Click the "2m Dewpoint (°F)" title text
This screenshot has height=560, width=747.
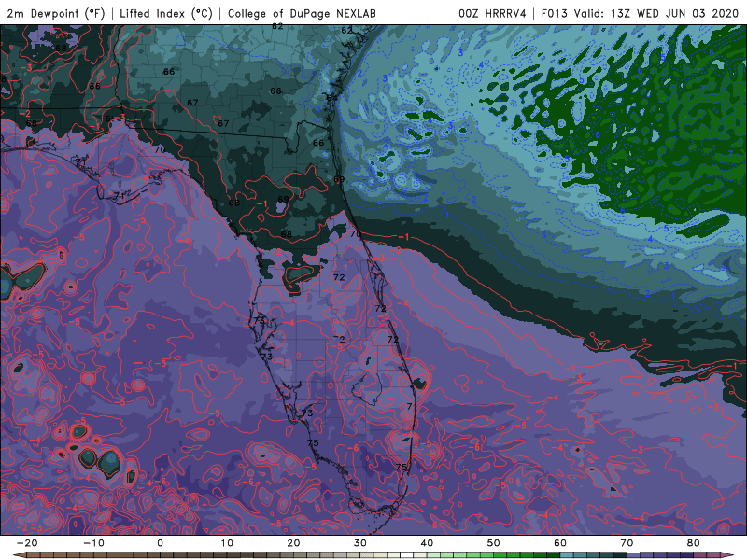click(x=56, y=13)
